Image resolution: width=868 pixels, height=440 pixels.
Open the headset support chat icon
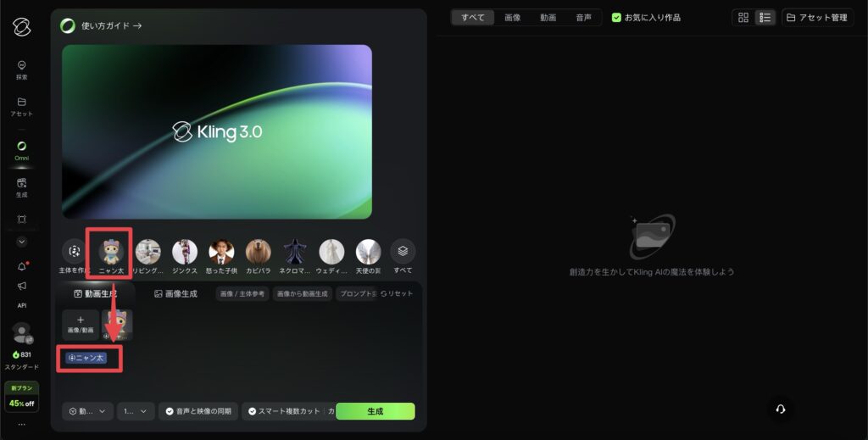(x=781, y=409)
